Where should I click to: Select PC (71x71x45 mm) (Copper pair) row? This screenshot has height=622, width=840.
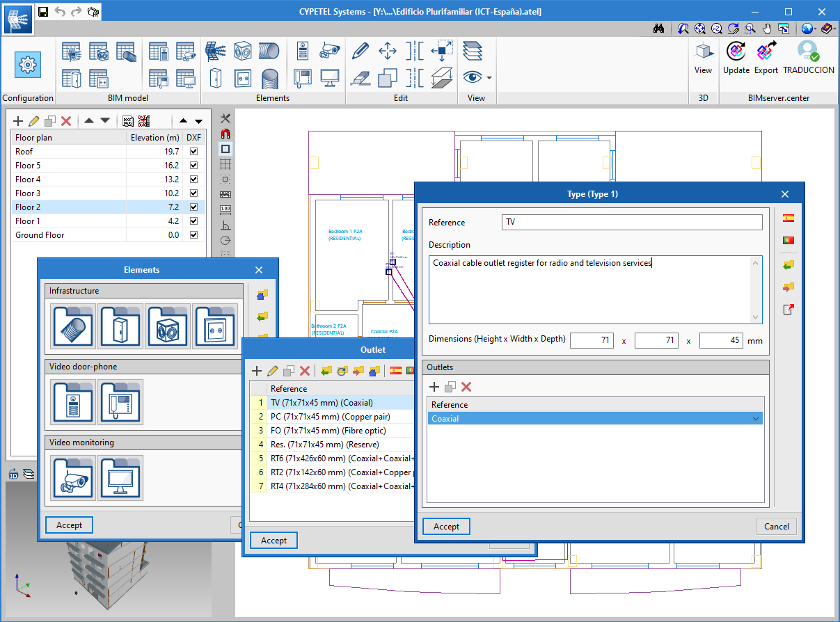tap(332, 417)
